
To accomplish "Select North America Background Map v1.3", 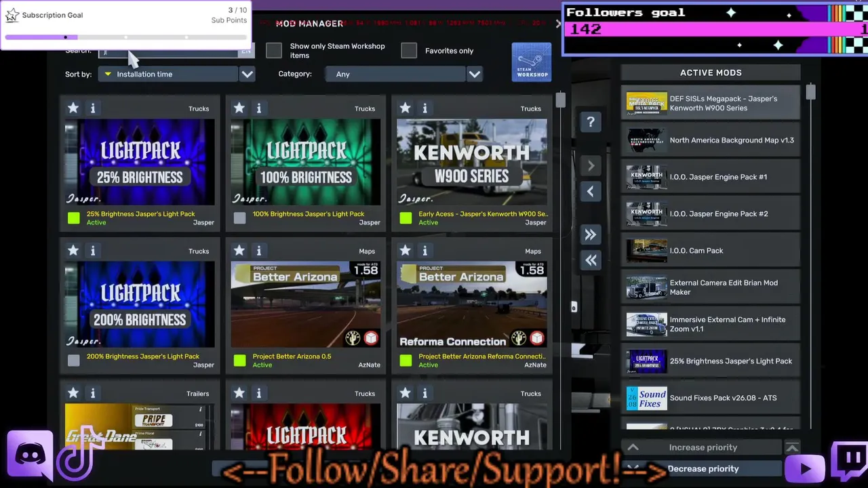I will click(x=711, y=140).
